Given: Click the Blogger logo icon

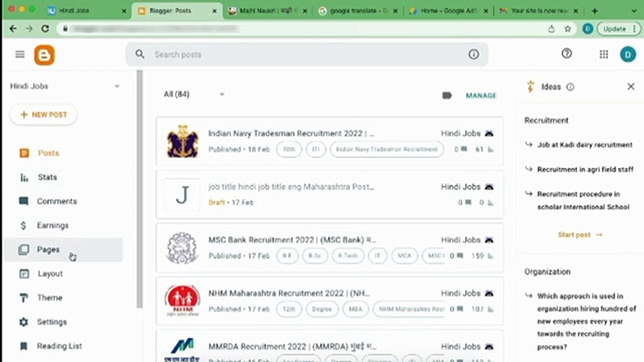Looking at the screenshot, I should tap(44, 55).
